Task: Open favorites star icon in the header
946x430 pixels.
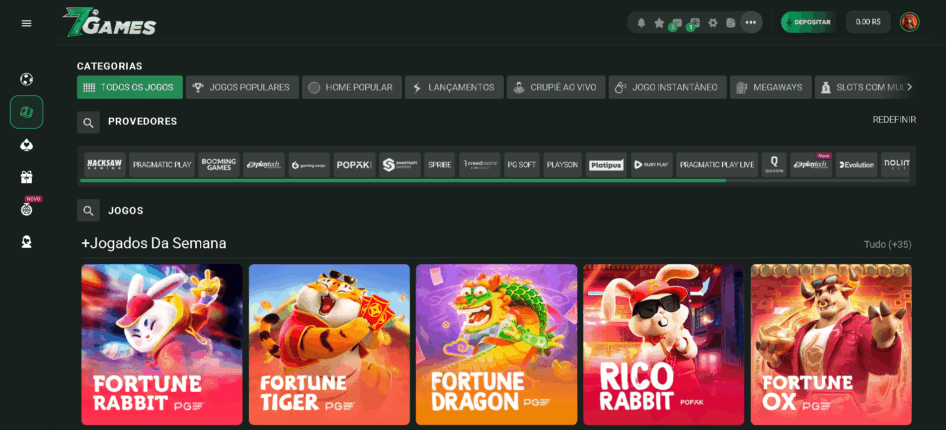Action: point(659,23)
